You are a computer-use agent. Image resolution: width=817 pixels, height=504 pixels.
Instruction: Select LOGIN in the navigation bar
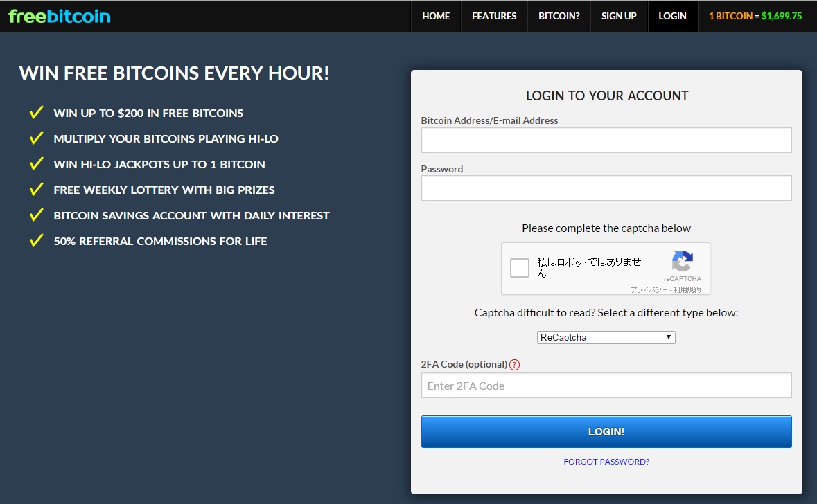(x=672, y=16)
